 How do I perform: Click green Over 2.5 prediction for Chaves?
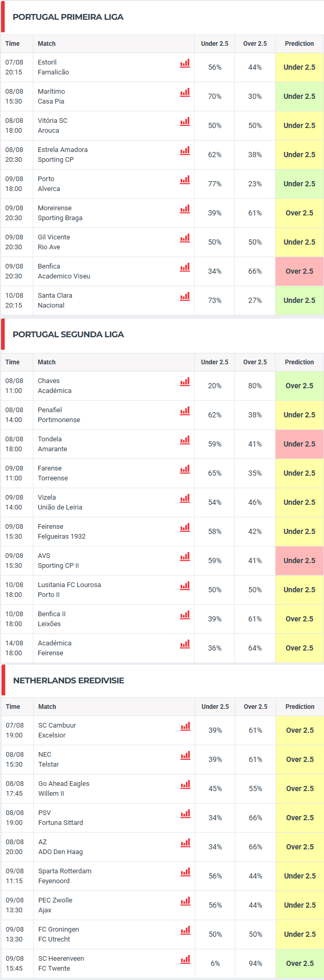(300, 386)
